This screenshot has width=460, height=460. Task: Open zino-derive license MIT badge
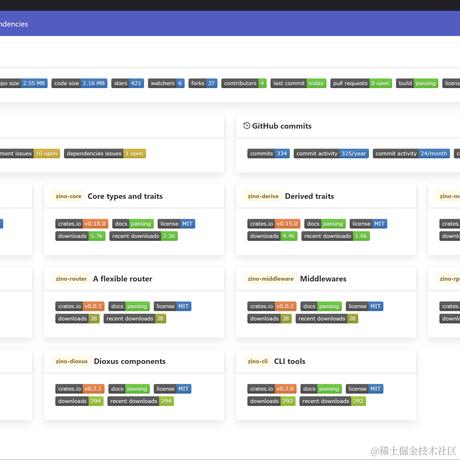pos(368,224)
